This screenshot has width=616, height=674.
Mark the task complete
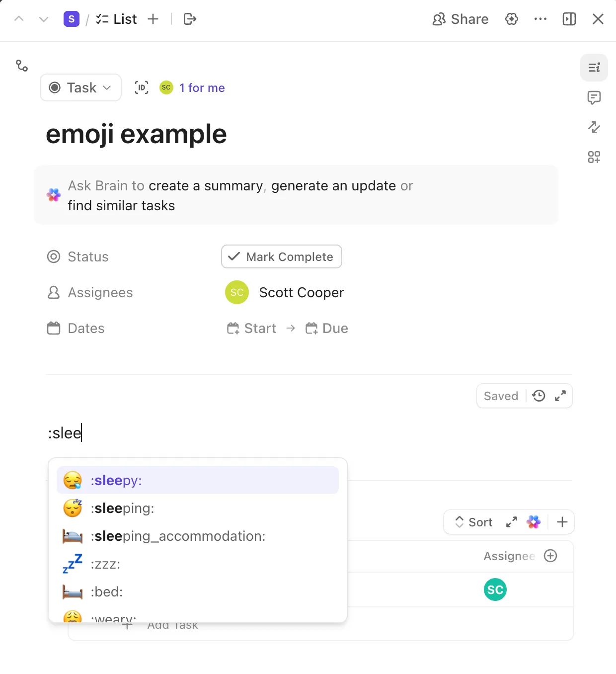[x=281, y=256]
